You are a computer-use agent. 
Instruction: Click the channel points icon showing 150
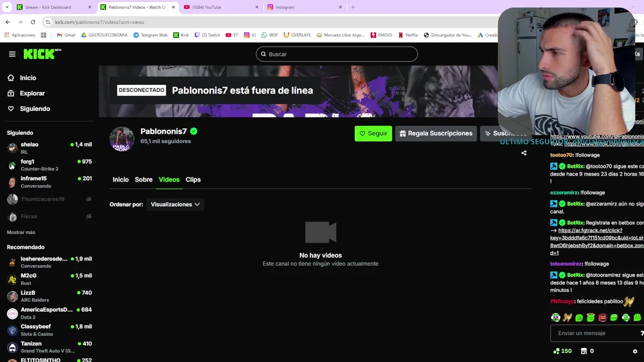pyautogui.click(x=556, y=351)
